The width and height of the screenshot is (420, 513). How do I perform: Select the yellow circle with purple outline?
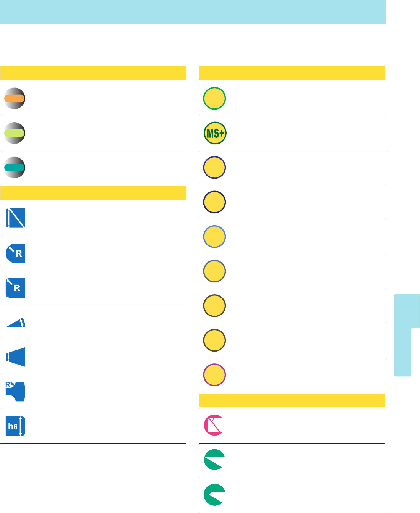(214, 375)
